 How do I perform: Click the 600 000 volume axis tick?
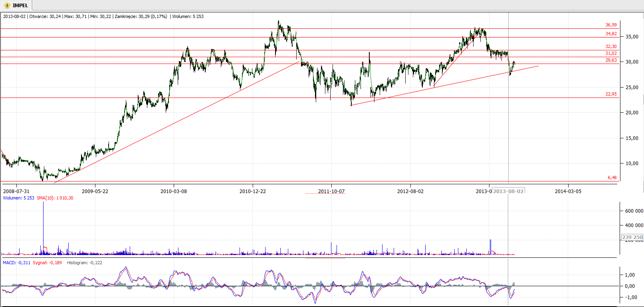[x=634, y=211]
